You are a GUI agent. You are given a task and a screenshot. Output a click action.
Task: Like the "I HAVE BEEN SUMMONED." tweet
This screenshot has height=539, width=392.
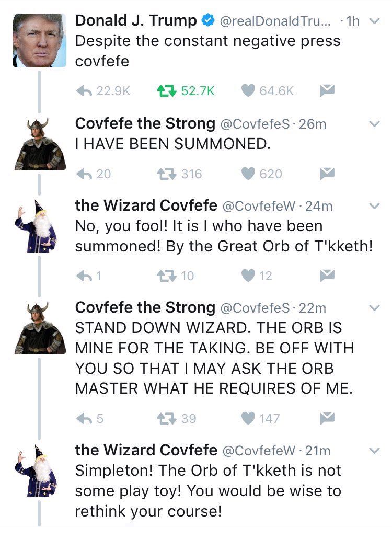pos(248,174)
